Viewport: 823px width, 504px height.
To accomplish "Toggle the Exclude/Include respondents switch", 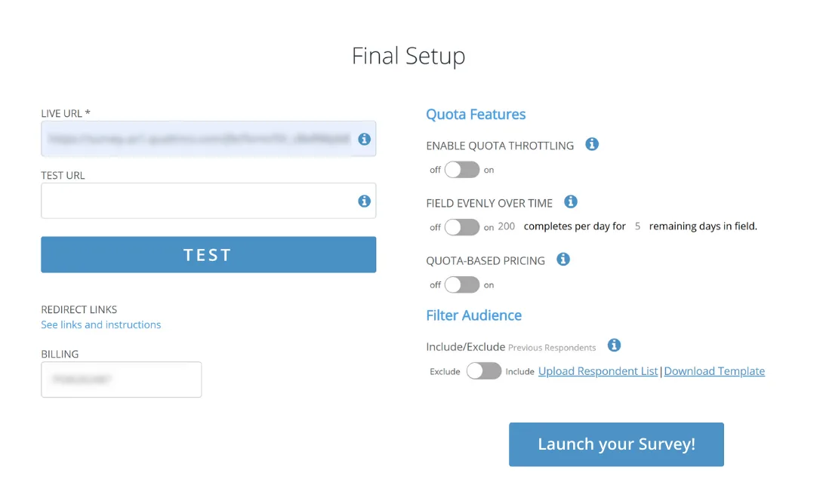I will point(483,371).
